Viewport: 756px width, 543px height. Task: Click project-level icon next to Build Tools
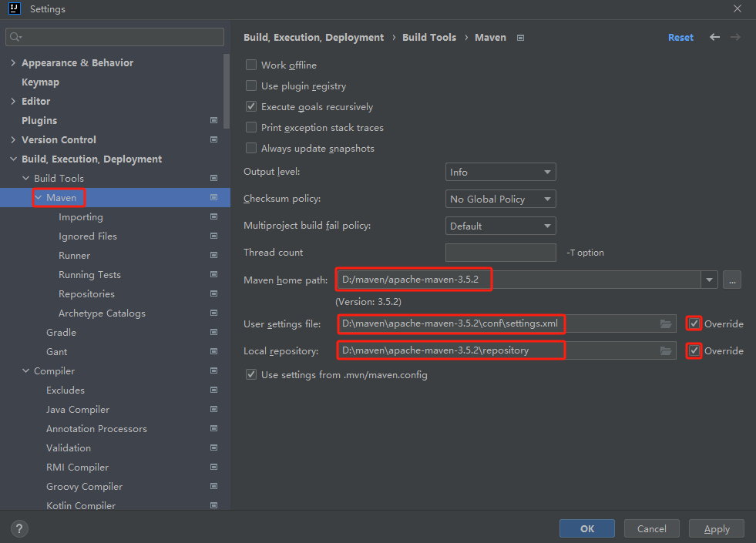213,178
